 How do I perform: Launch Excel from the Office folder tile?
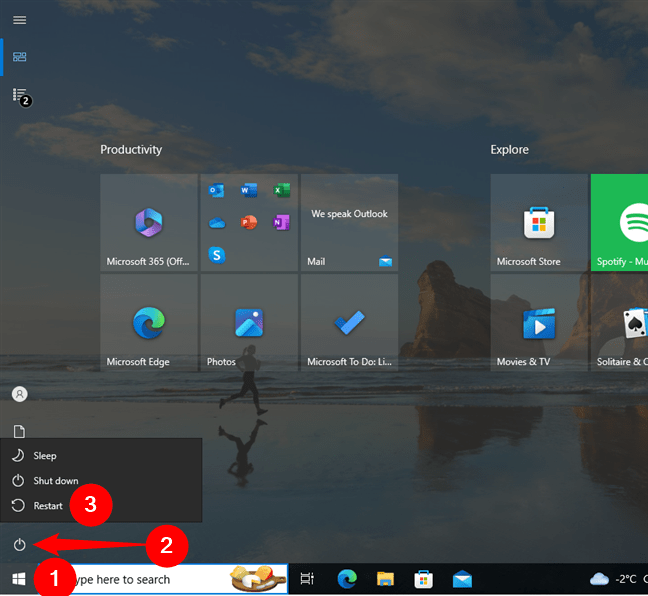click(x=281, y=191)
